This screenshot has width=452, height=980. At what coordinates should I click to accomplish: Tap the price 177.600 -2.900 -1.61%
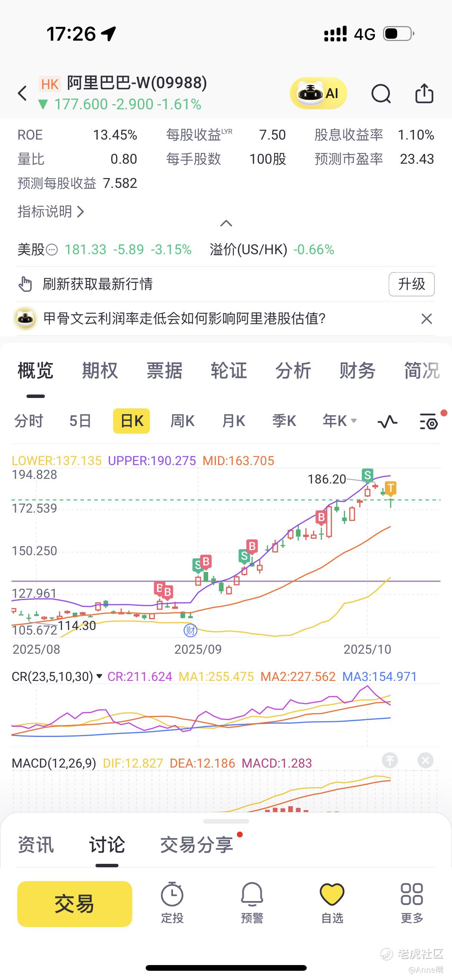pos(120,104)
